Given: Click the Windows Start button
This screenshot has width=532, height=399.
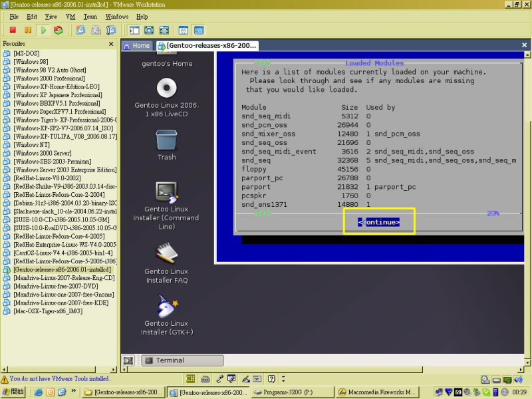Looking at the screenshot, I should [13, 392].
